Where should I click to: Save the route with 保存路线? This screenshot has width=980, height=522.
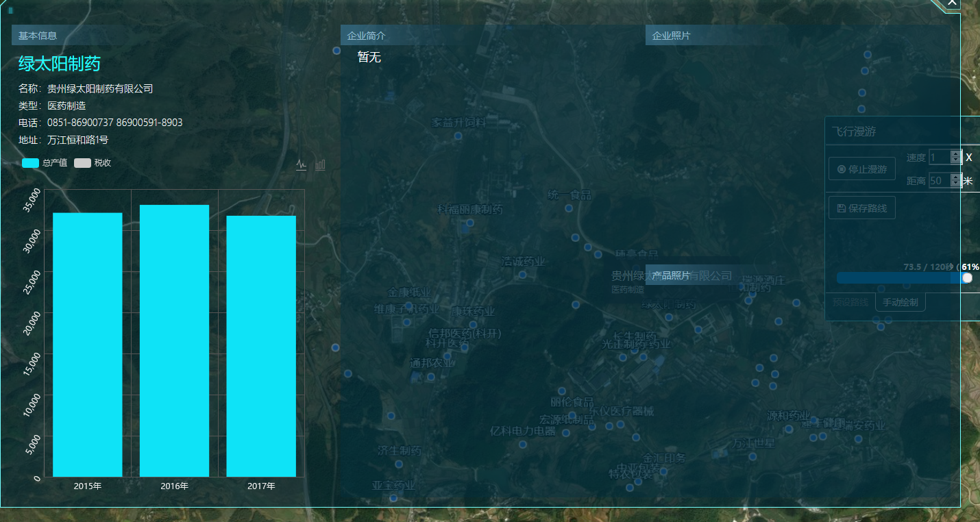[x=861, y=208]
